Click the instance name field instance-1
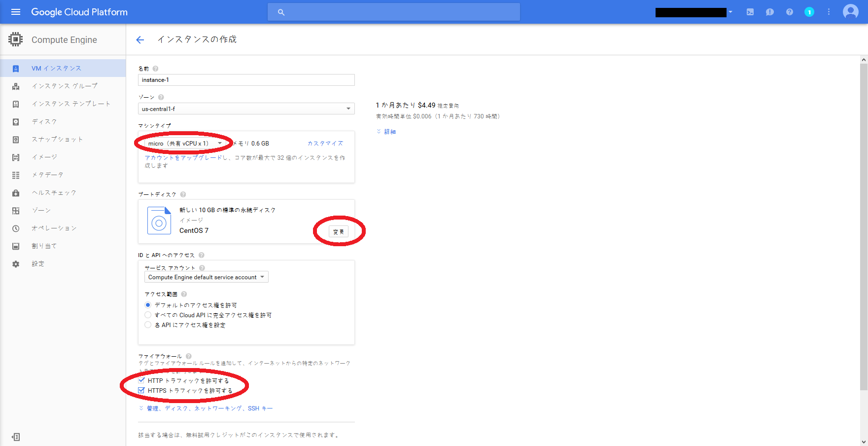Image resolution: width=868 pixels, height=446 pixels. click(x=246, y=80)
